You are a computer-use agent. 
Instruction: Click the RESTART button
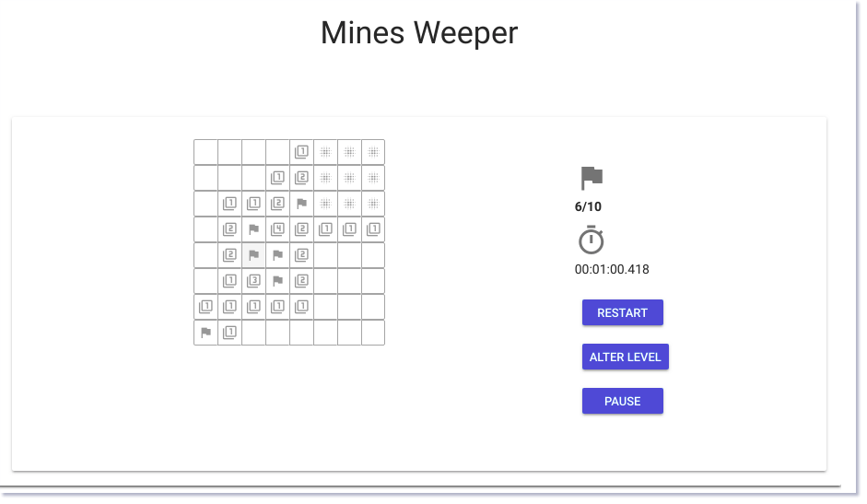coord(622,312)
